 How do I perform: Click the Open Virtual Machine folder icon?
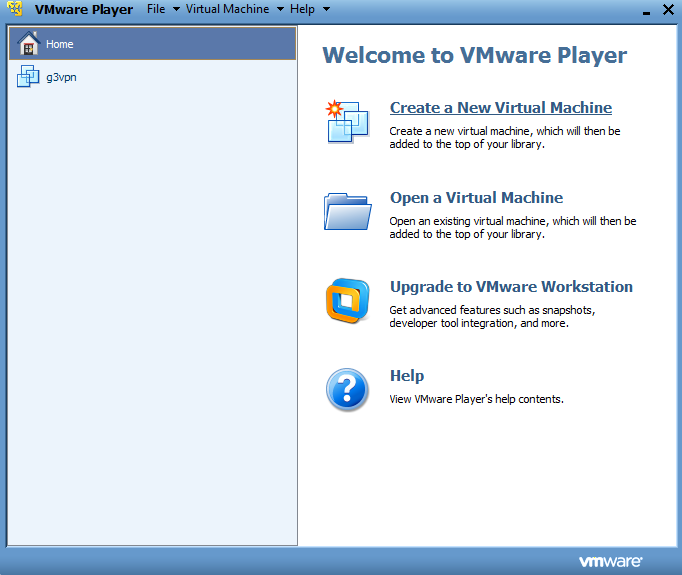coord(347,211)
